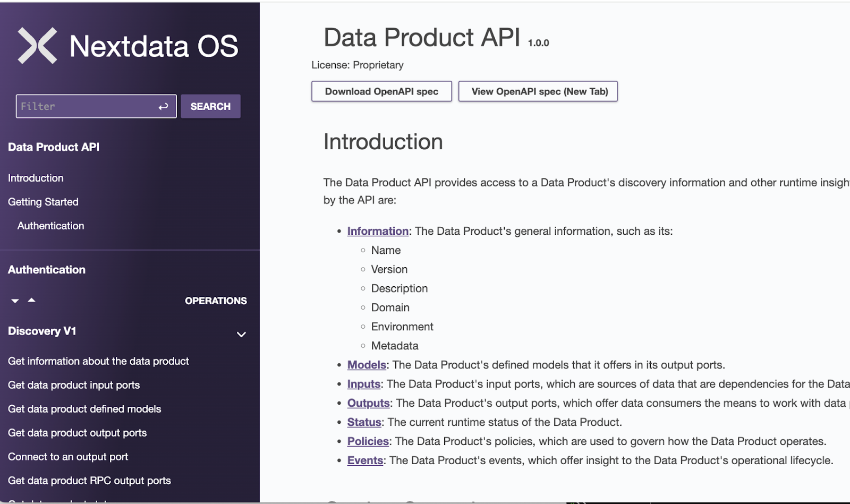Open Get data product RPC output ports
850x504 pixels.
point(89,481)
